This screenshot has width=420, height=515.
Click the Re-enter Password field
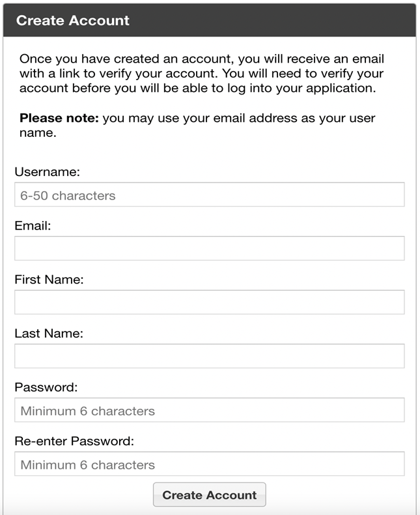(260, 464)
